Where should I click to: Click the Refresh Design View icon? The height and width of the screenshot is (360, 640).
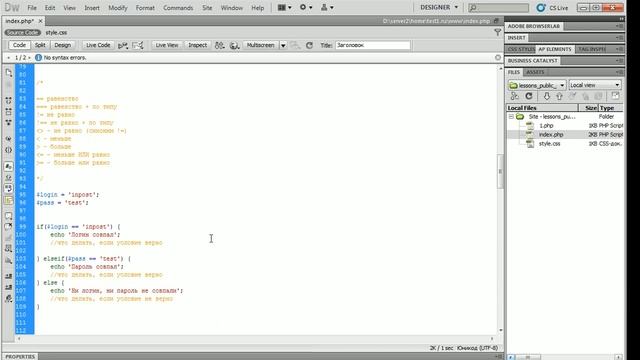tap(309, 45)
